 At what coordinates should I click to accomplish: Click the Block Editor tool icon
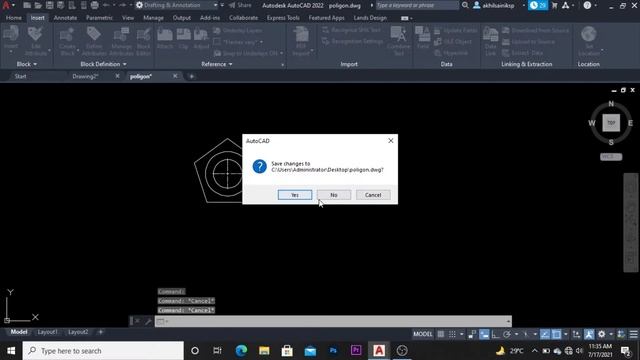144,34
